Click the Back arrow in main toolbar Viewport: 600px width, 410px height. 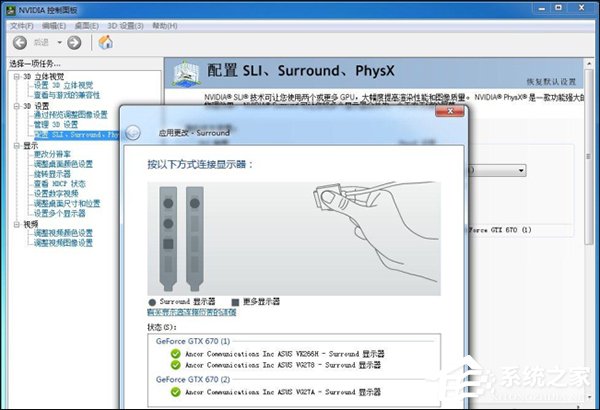point(20,42)
